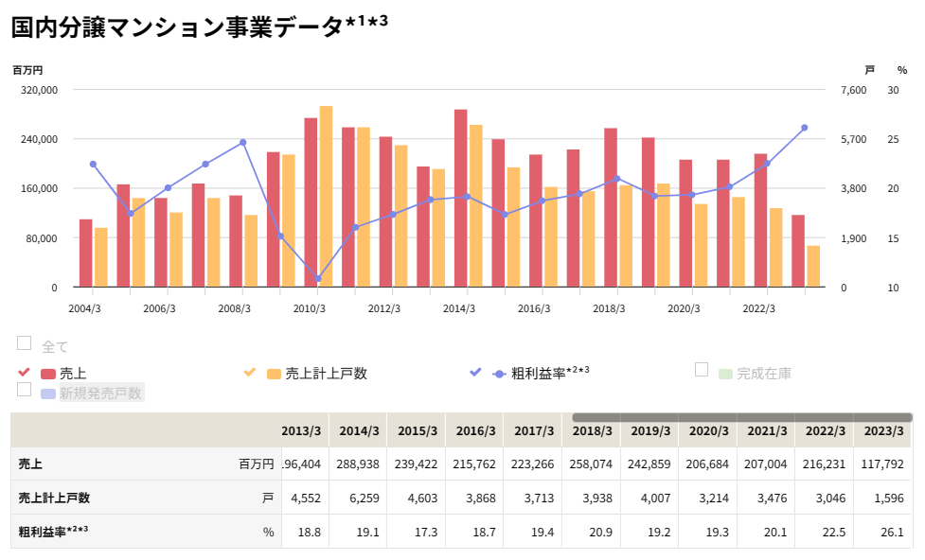Screen dimensions: 925x560
Task: Click the sales value 206,684
Action: point(707,464)
